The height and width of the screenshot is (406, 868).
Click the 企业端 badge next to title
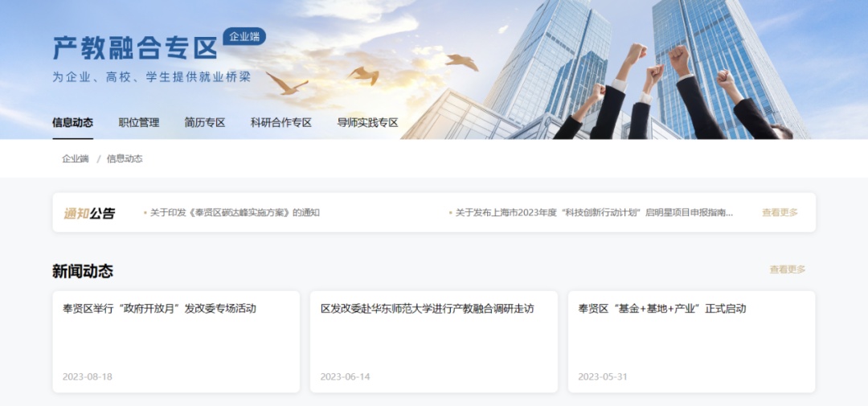point(244,36)
